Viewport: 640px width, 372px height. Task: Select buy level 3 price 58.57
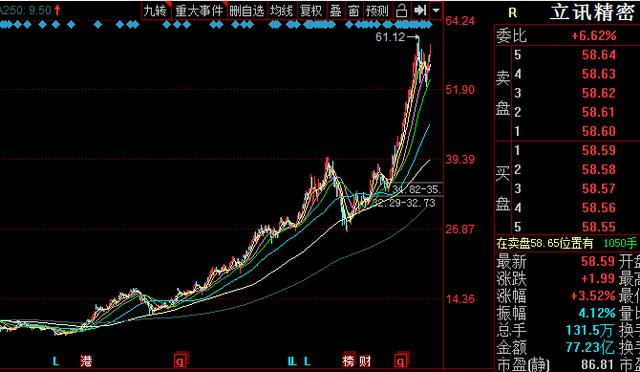(x=599, y=188)
